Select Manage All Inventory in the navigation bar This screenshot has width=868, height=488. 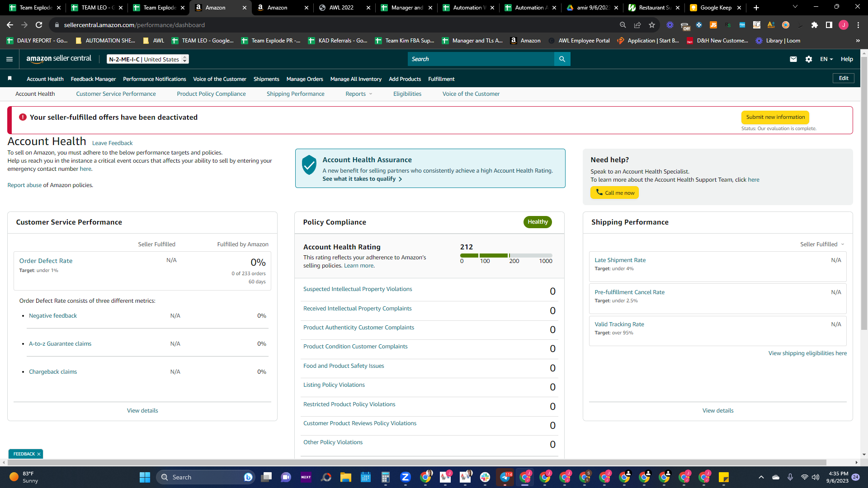(356, 79)
